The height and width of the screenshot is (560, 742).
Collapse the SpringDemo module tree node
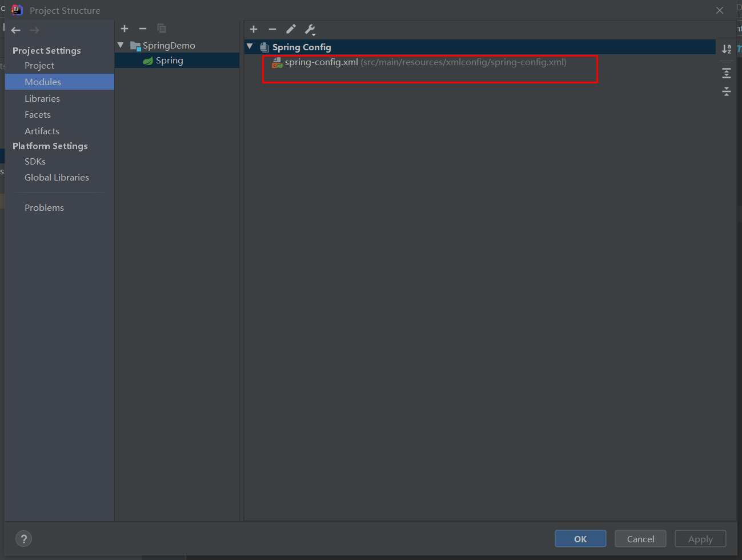(121, 45)
